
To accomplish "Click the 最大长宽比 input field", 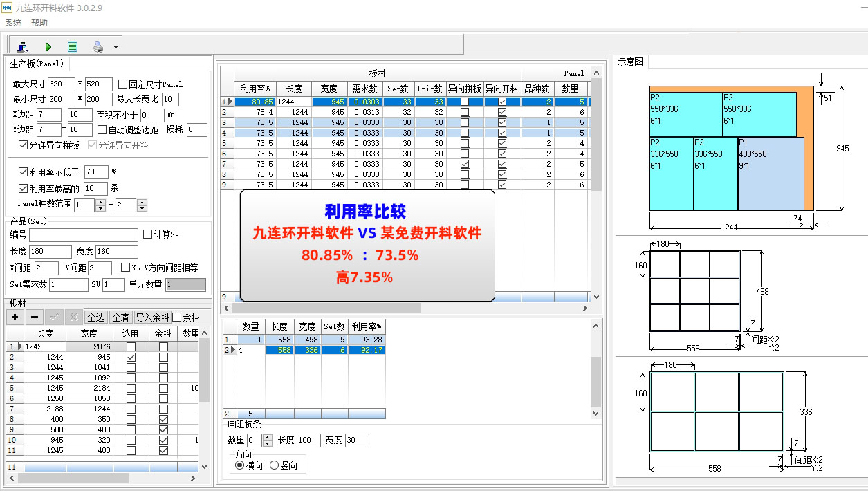I will coord(171,100).
